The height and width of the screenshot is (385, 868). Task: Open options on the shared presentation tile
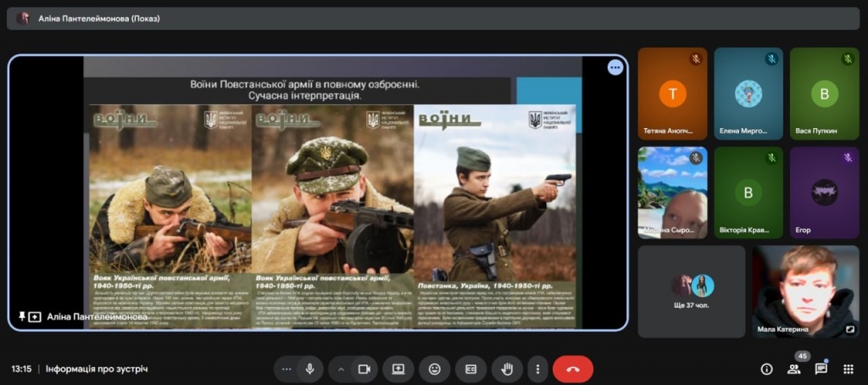(x=615, y=68)
